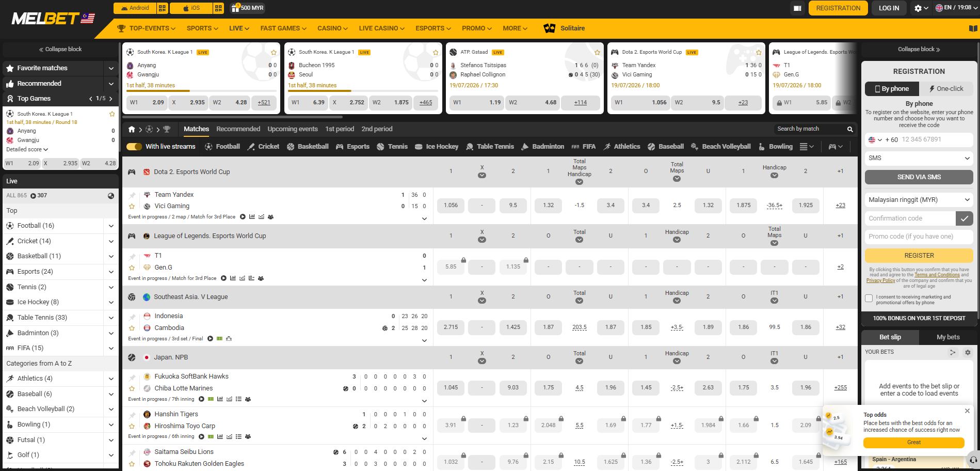
Task: Click the Great button in Top odds popup
Action: click(913, 443)
